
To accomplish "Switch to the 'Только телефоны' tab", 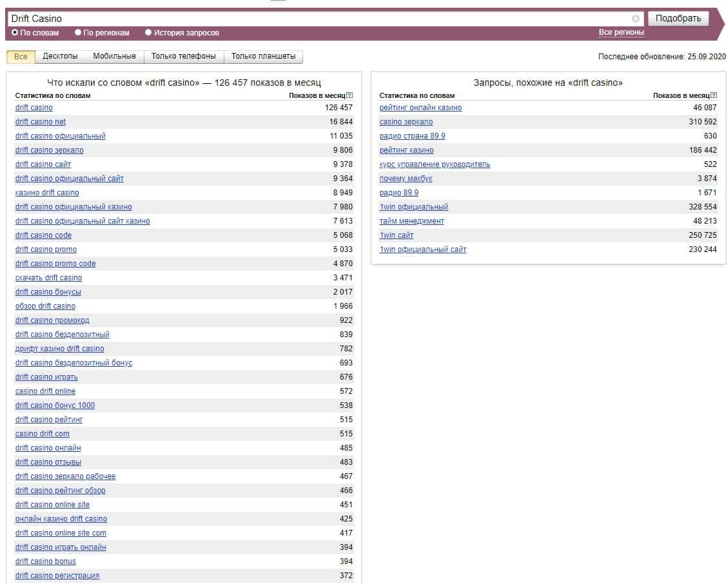I will coord(183,57).
